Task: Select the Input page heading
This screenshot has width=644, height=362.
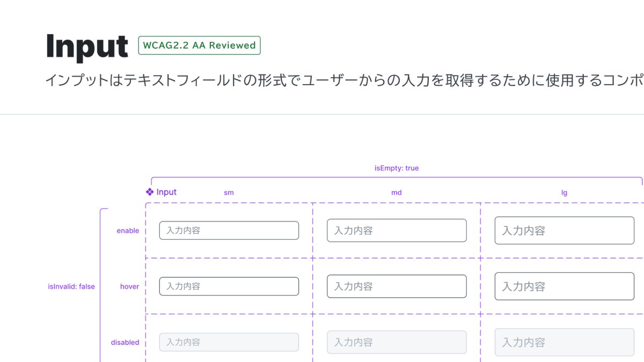Action: pos(87,46)
